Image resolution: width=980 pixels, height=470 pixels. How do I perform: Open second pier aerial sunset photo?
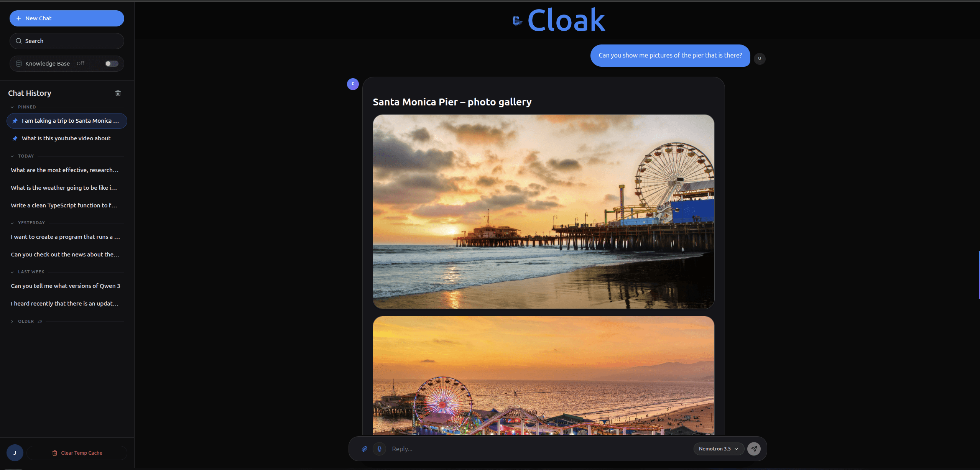pyautogui.click(x=543, y=376)
